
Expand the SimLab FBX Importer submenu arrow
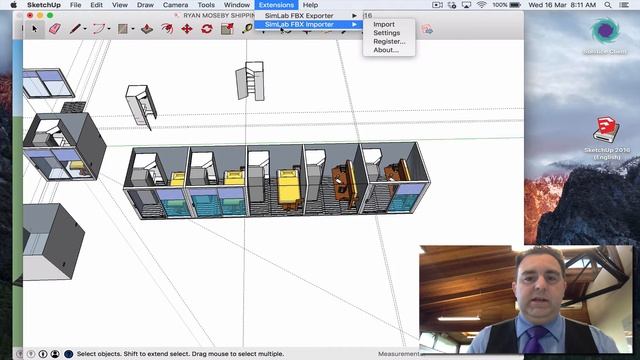[x=354, y=24]
